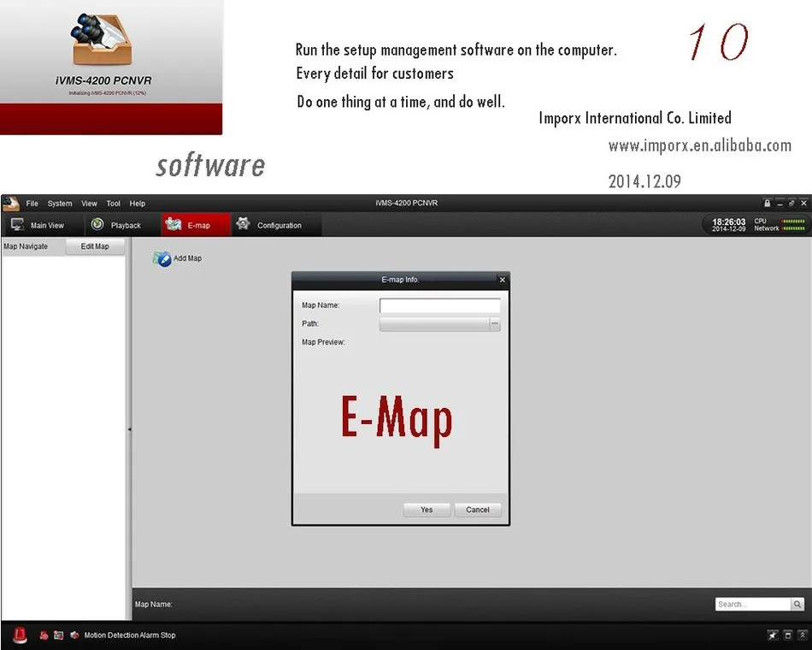This screenshot has width=812, height=650.
Task: Click the alarm panel window icon
Action: (x=788, y=635)
